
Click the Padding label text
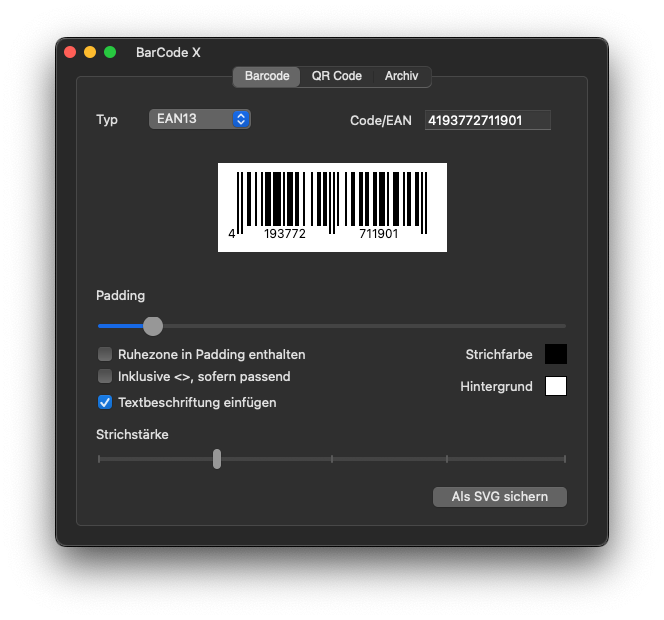[x=121, y=296]
